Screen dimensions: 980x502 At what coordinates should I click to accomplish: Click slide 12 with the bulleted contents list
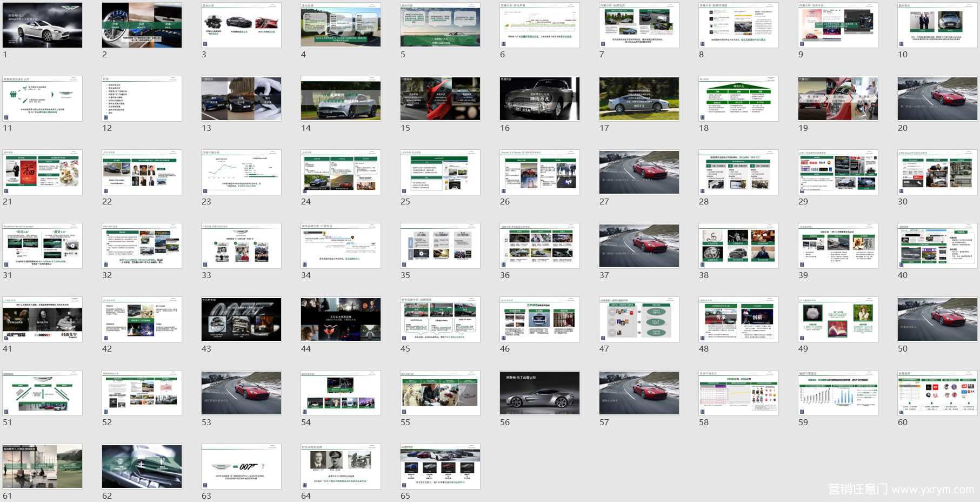[x=142, y=98]
